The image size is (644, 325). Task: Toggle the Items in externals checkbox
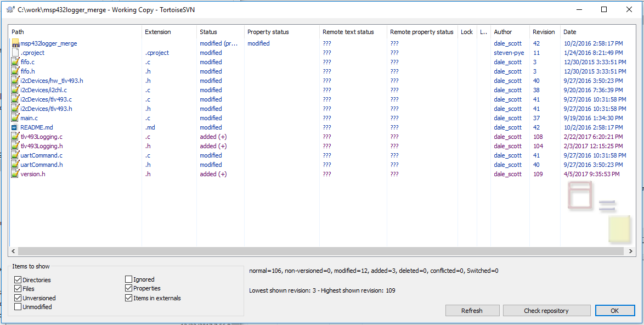pyautogui.click(x=128, y=298)
